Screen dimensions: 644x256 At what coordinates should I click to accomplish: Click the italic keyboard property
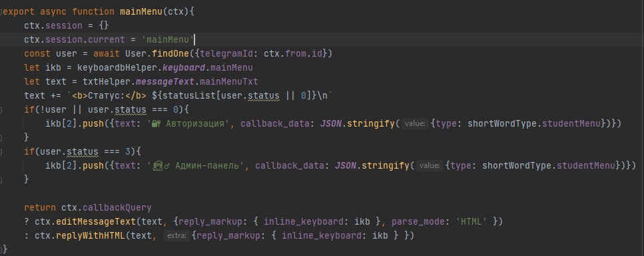[184, 67]
